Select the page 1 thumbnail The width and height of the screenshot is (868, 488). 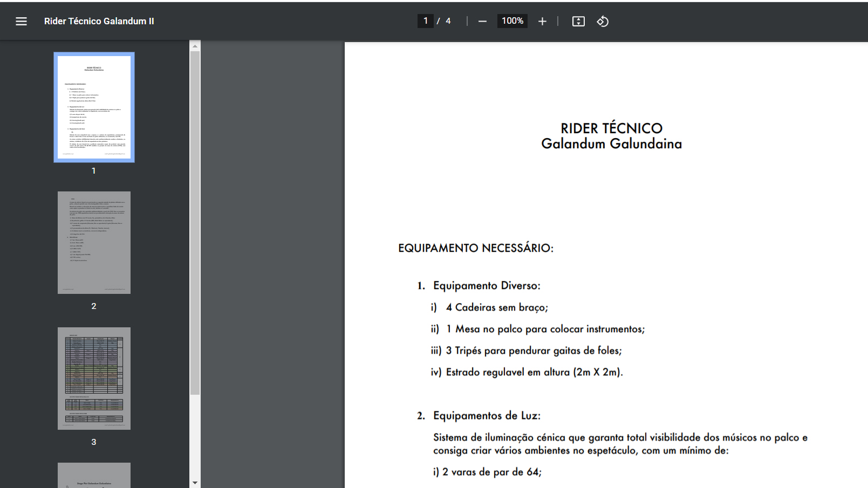coord(94,107)
